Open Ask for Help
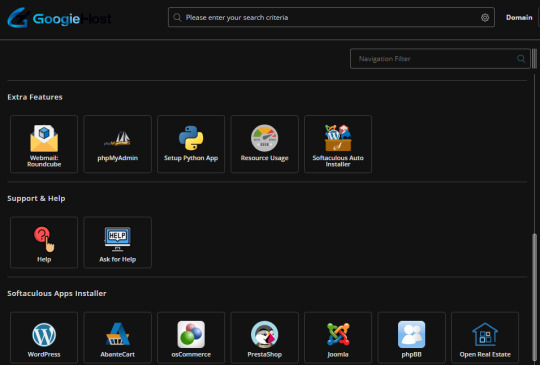 pyautogui.click(x=117, y=242)
